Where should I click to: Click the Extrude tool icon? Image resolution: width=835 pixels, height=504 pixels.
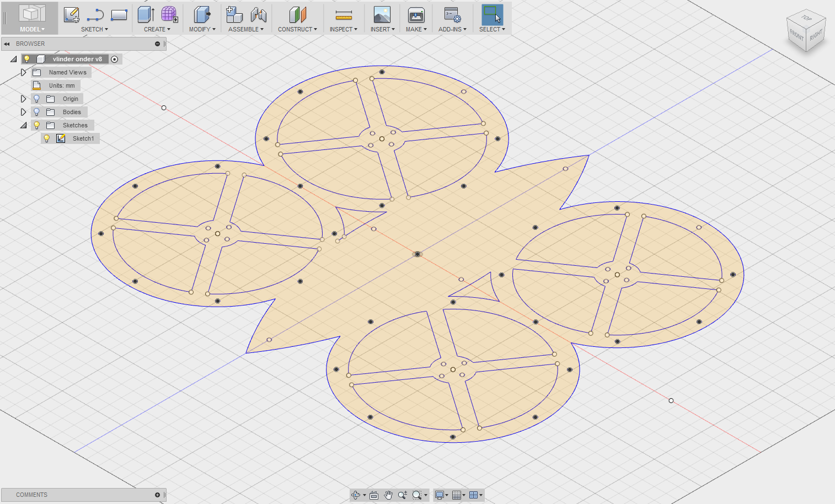(146, 15)
